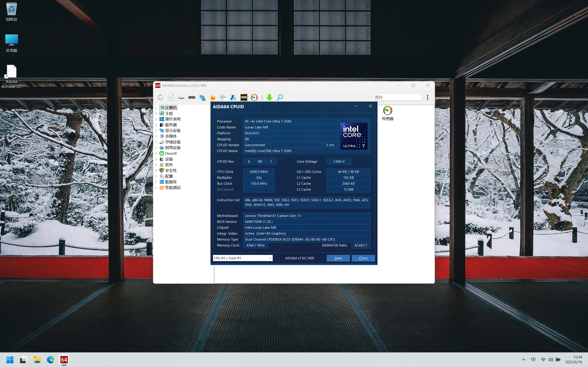The image size is (588, 367).
Task: Click the green download update arrow
Action: (269, 97)
